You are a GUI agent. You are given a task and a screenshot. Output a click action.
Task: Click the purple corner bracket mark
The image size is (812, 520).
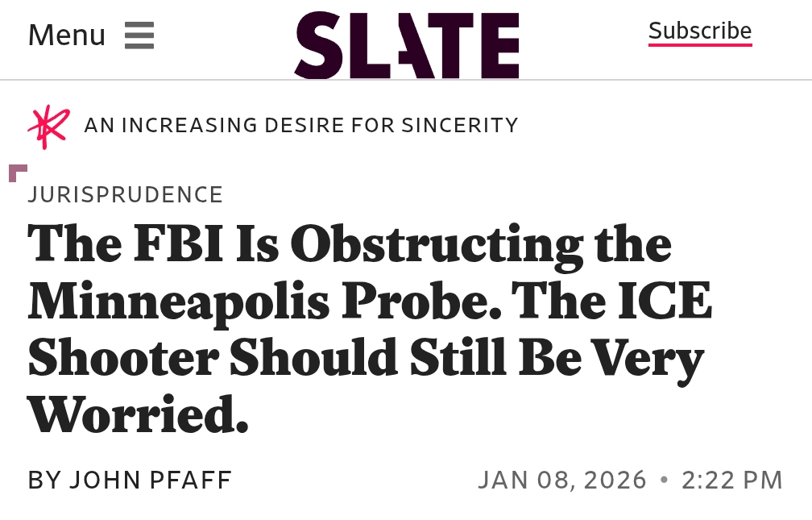pos(18,173)
